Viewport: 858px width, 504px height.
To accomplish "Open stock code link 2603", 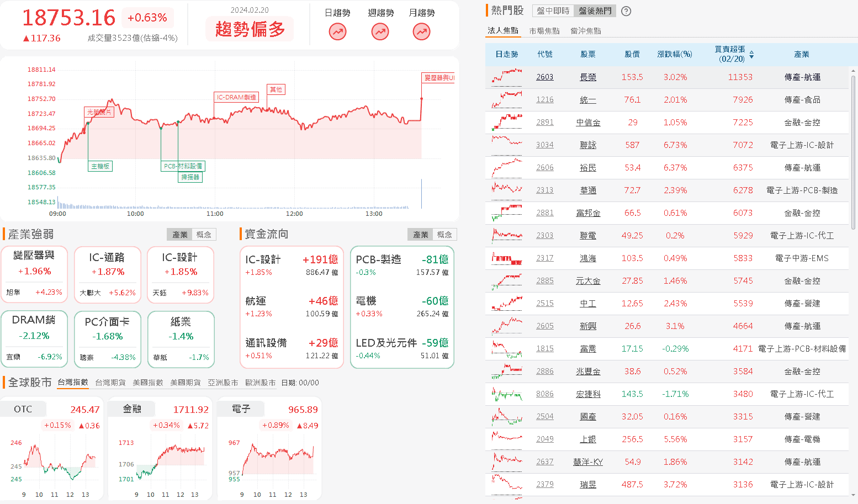I will tap(545, 77).
